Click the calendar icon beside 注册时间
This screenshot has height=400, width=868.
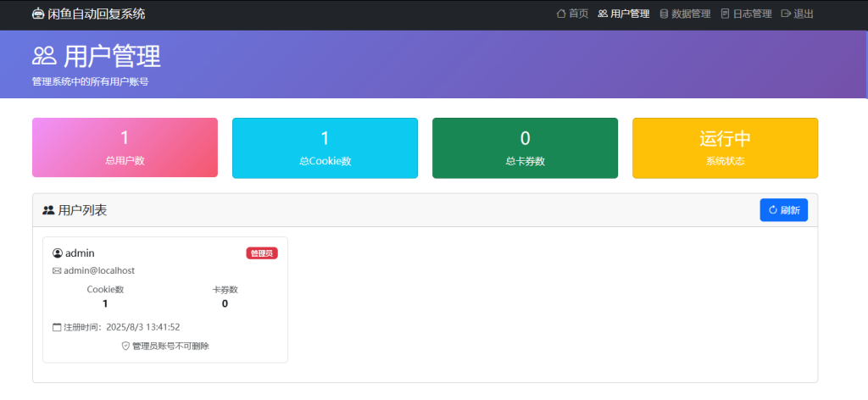(x=57, y=327)
